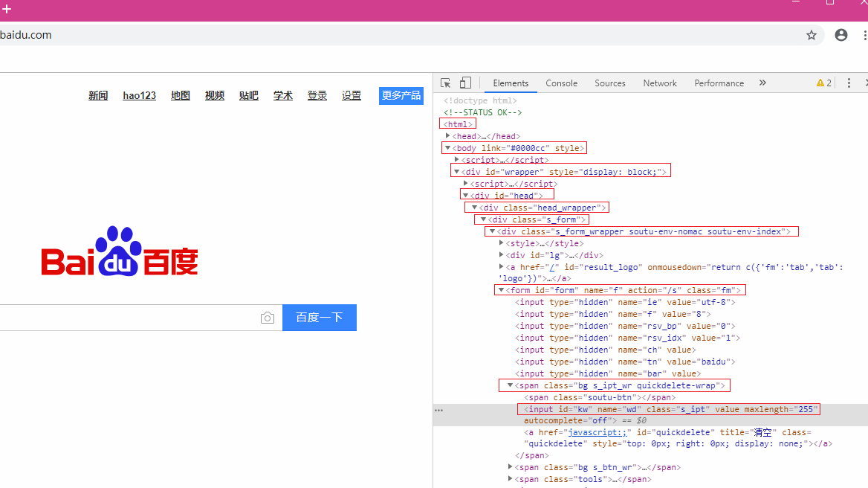Click the javascript:; href link in DevTools
868x488 pixels.
tap(597, 433)
